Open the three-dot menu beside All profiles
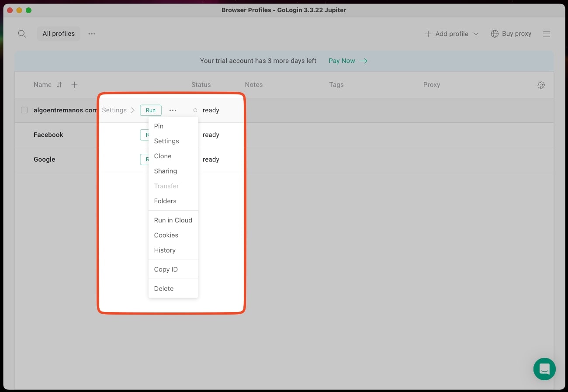The width and height of the screenshot is (568, 392). click(92, 34)
